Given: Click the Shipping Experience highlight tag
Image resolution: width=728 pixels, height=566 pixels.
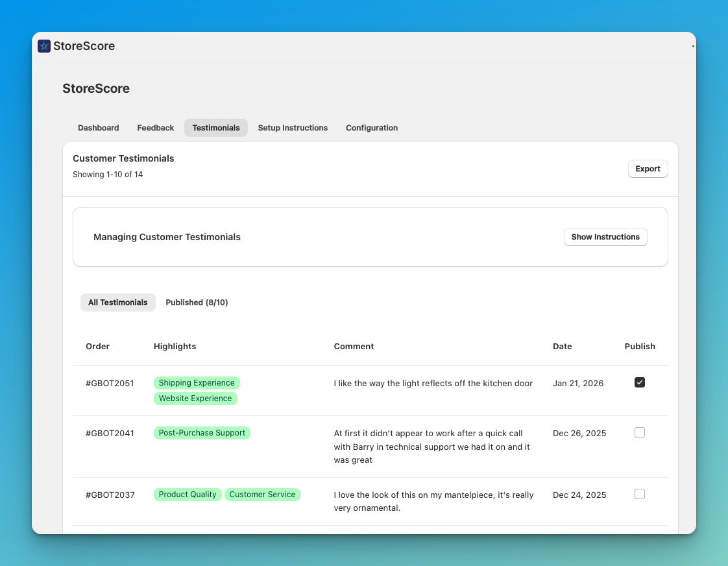Looking at the screenshot, I should (x=197, y=383).
